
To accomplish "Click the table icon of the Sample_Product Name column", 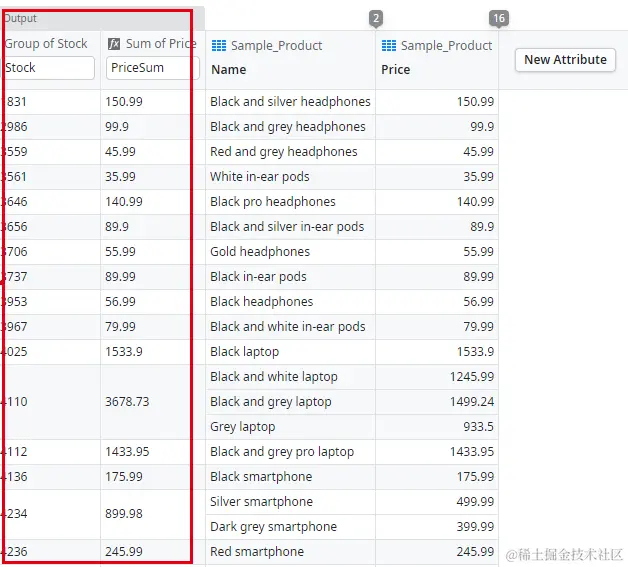I will coord(219,46).
